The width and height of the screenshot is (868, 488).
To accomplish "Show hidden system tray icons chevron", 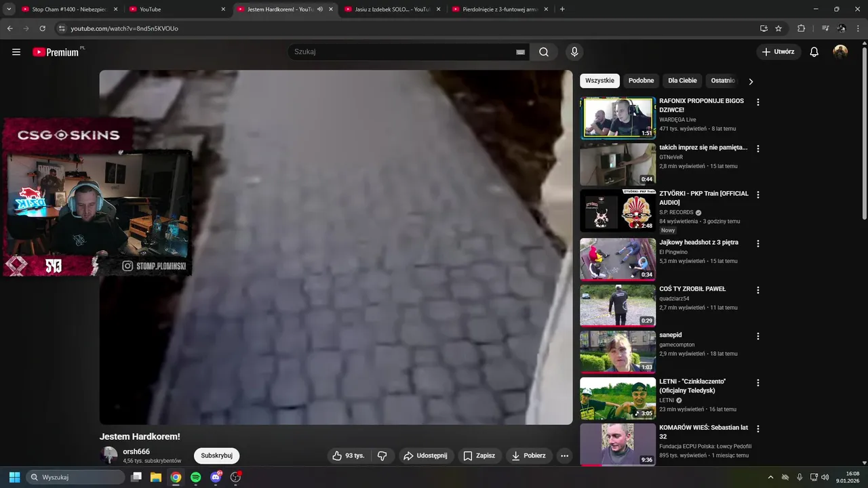I will point(770,477).
